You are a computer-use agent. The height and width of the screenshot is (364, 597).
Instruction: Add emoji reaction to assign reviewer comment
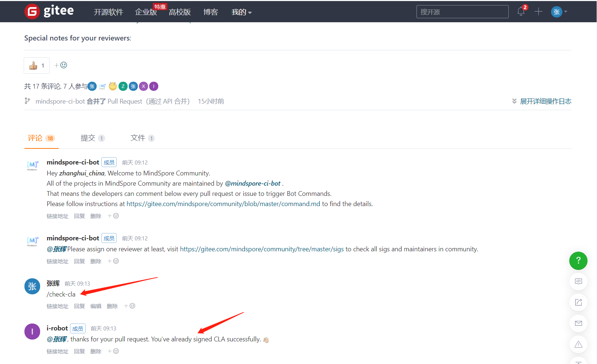113,261
